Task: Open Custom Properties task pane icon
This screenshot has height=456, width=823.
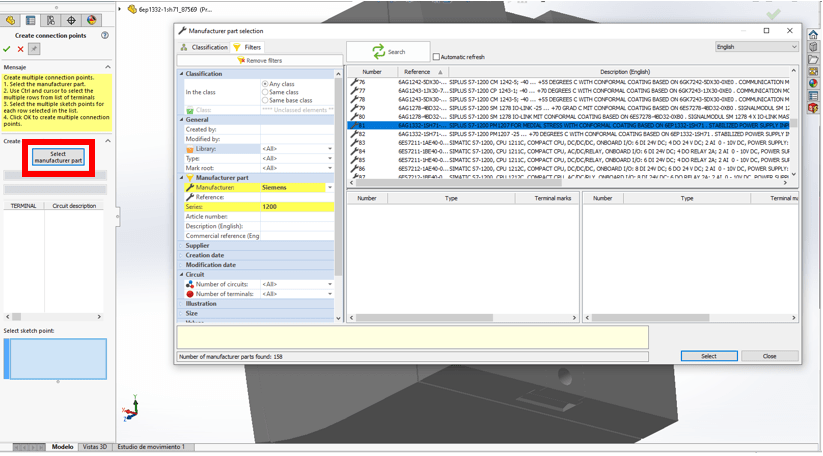Action: click(813, 96)
